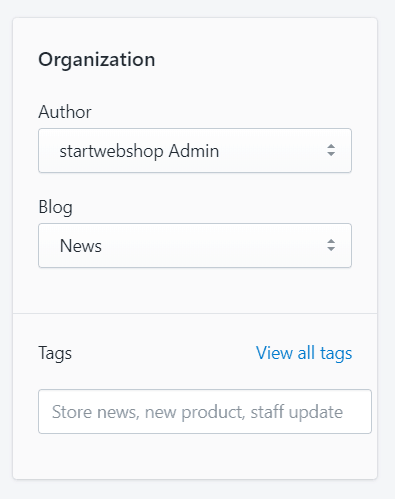Open the View all tags link
Screen dimensions: 395x499
click(304, 353)
